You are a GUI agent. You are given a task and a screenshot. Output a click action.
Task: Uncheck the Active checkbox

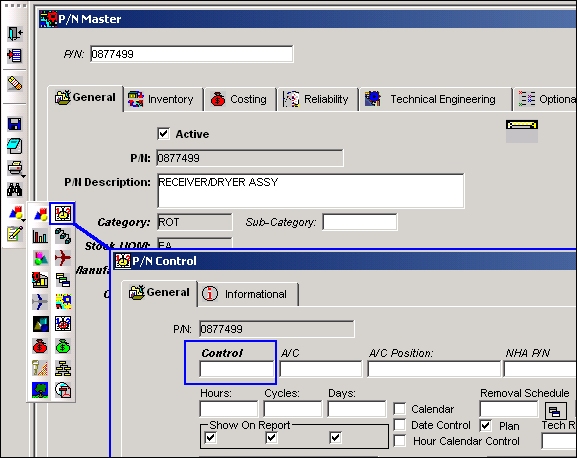pos(164,134)
